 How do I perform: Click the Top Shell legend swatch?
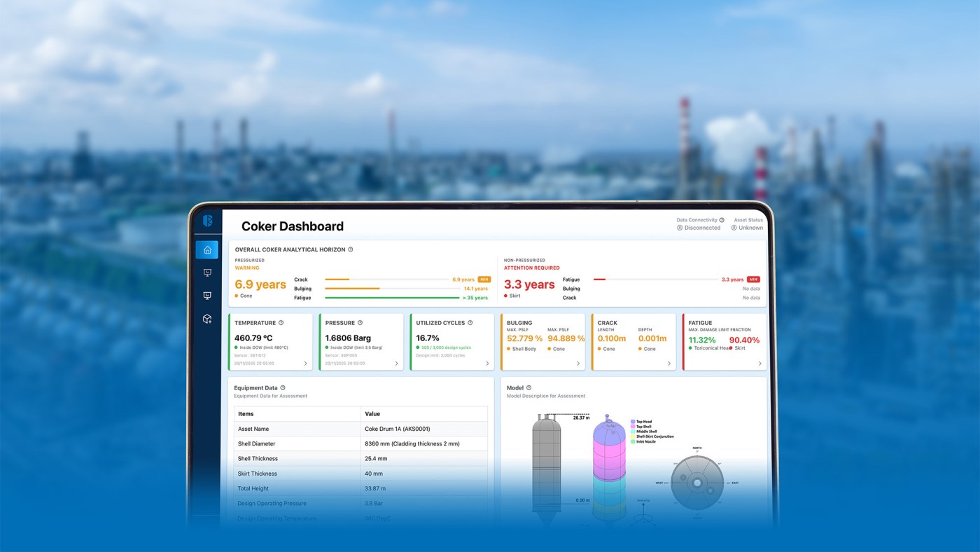(633, 427)
